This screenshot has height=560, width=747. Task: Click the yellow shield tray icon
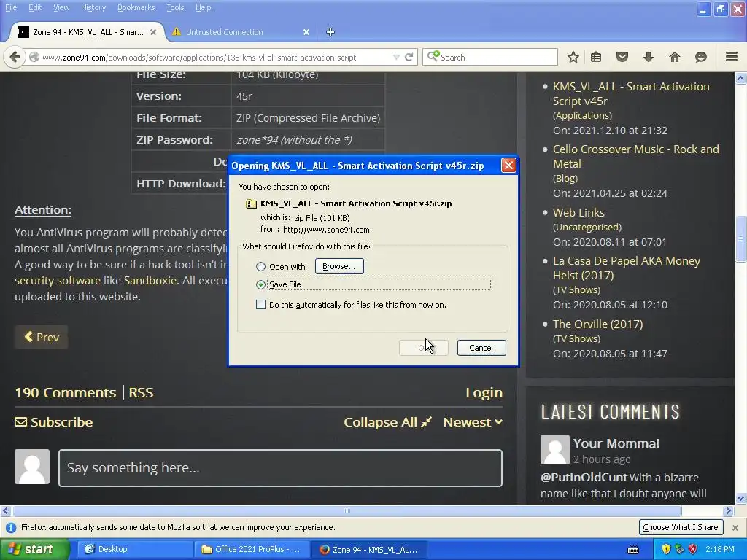coord(666,549)
